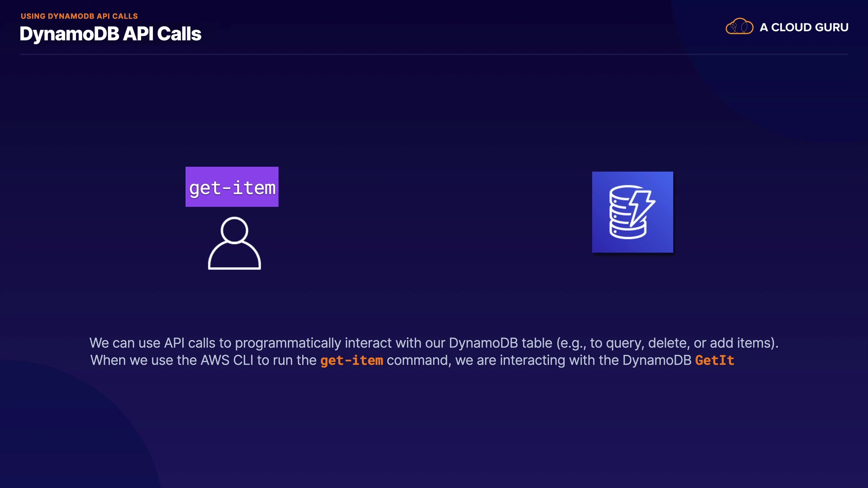Viewport: 868px width, 488px height.
Task: Click orange get-item text in the paragraph
Action: [351, 361]
